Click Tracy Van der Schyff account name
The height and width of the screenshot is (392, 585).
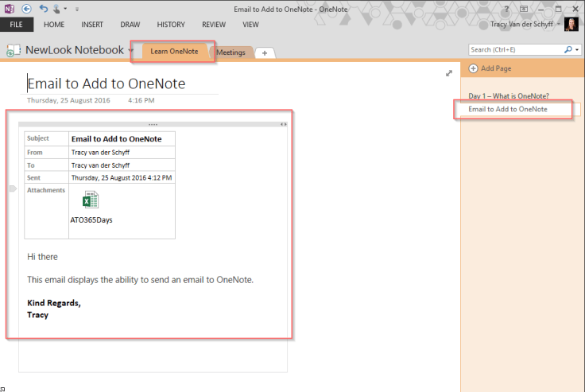(x=521, y=25)
